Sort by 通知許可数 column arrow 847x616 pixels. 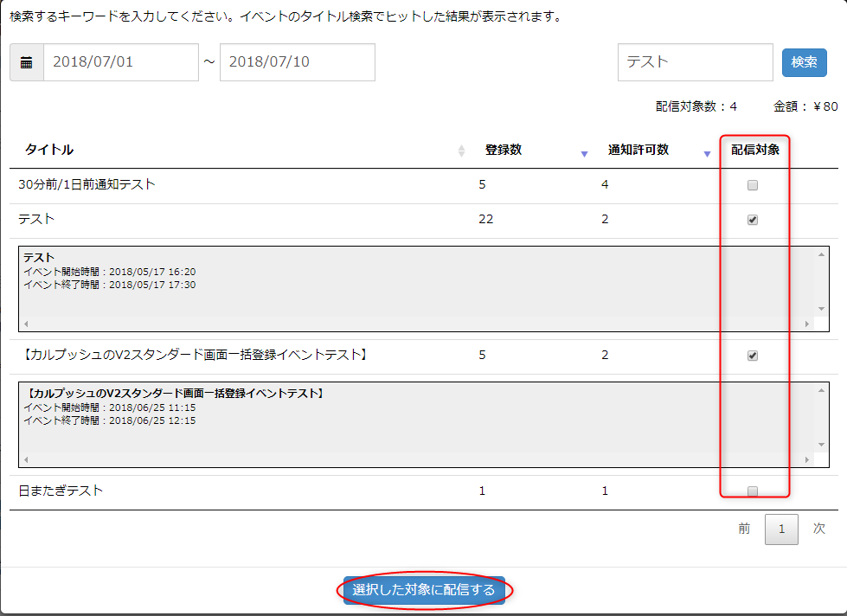coord(707,153)
